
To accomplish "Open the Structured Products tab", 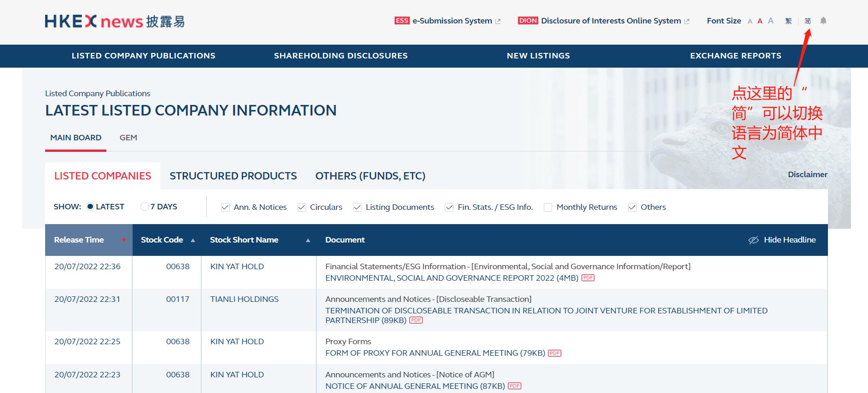I will pos(233,176).
